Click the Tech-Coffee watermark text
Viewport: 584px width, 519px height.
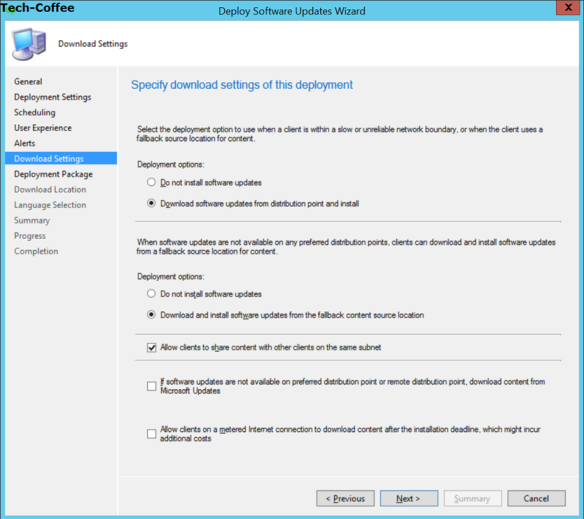tap(37, 7)
